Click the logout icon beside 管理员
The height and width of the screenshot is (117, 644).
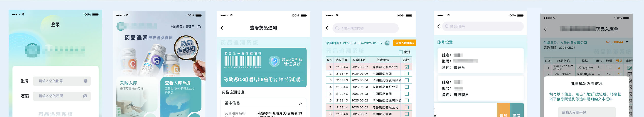199,27
